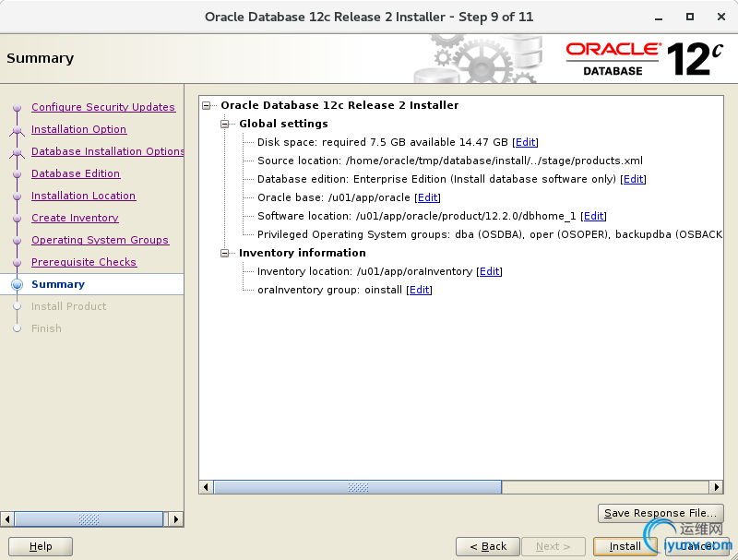
Task: Click the summary pane horizontal scrollbar thumb
Action: 358,487
